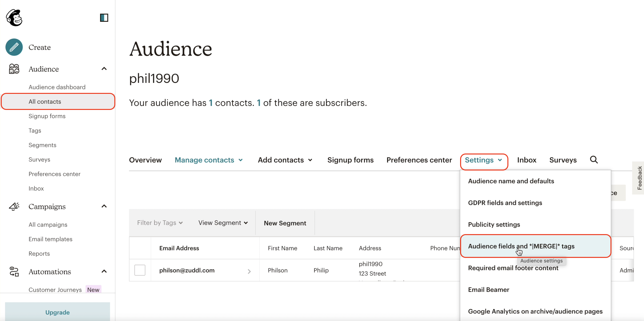Viewport: 644px width, 321px height.
Task: Select All contacts in sidebar
Action: pyautogui.click(x=58, y=101)
